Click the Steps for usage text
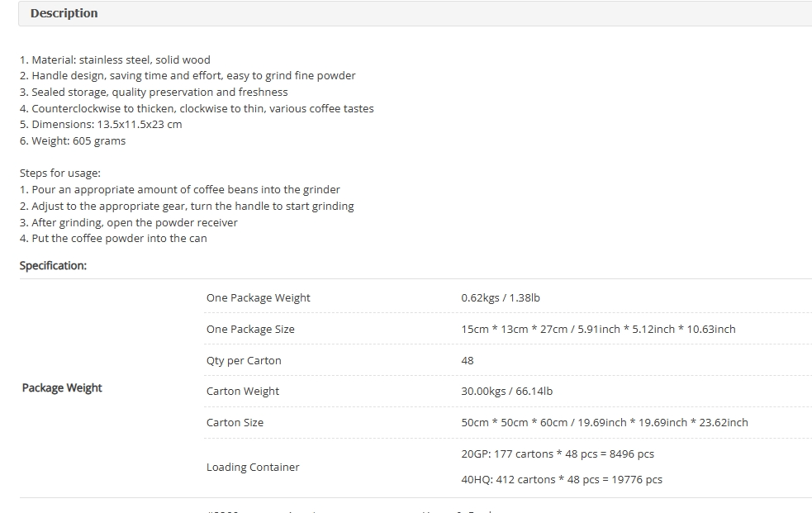 tap(60, 173)
